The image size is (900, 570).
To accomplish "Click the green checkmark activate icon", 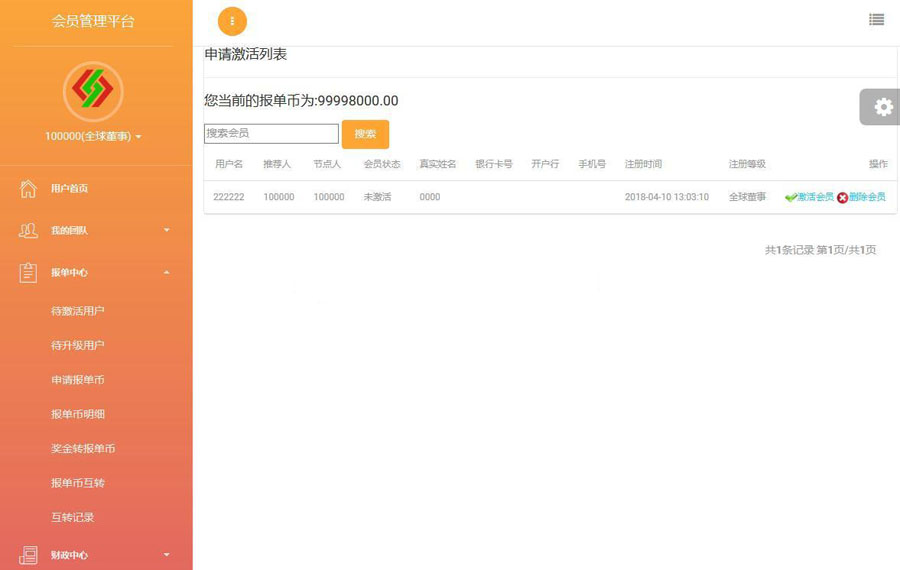I will (790, 197).
